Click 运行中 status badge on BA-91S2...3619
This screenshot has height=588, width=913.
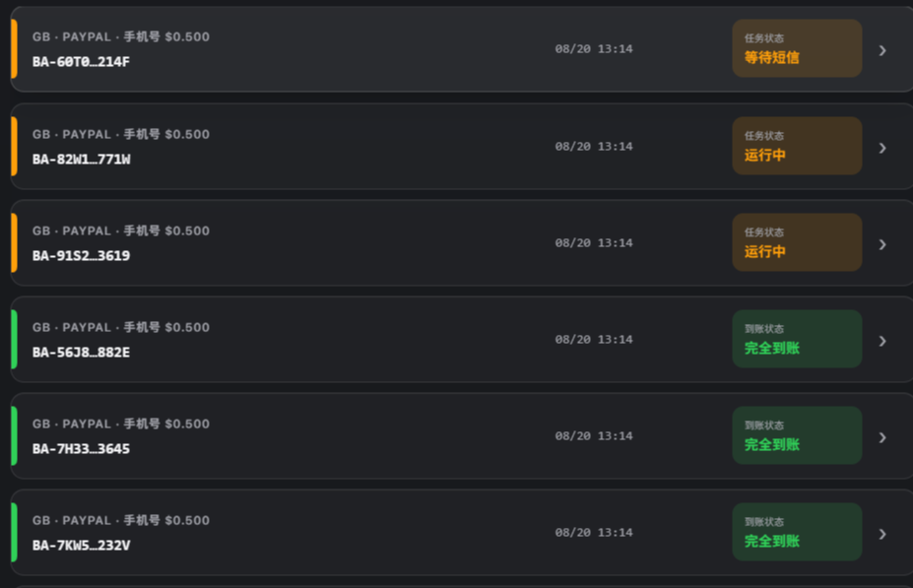(797, 242)
